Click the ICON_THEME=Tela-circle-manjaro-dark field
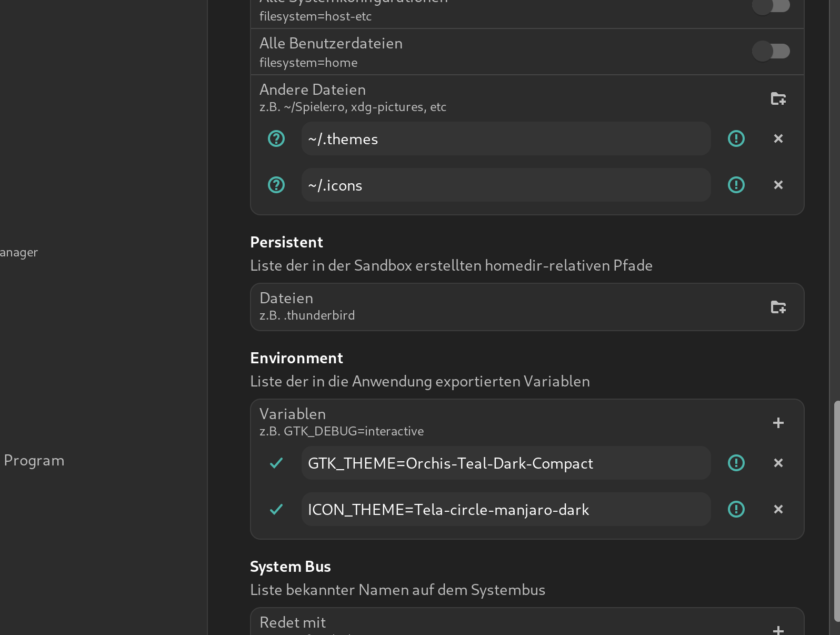Screen dimensions: 840x635 pyautogui.click(x=505, y=509)
